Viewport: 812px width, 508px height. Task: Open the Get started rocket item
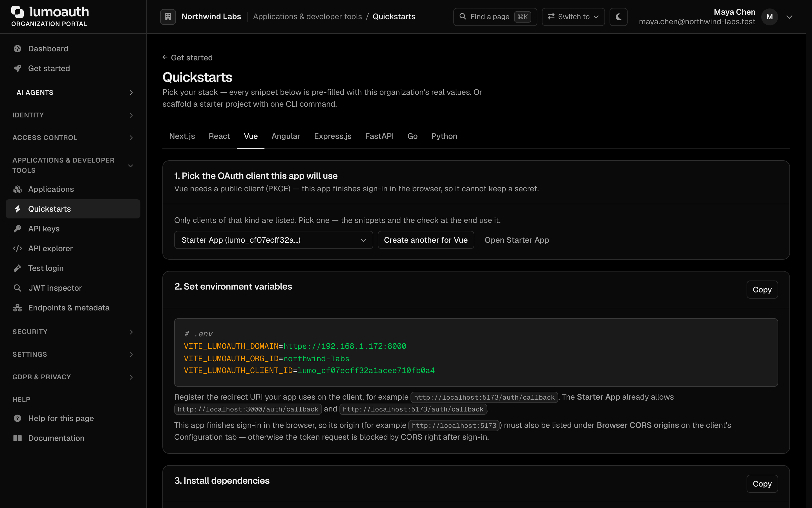73,69
